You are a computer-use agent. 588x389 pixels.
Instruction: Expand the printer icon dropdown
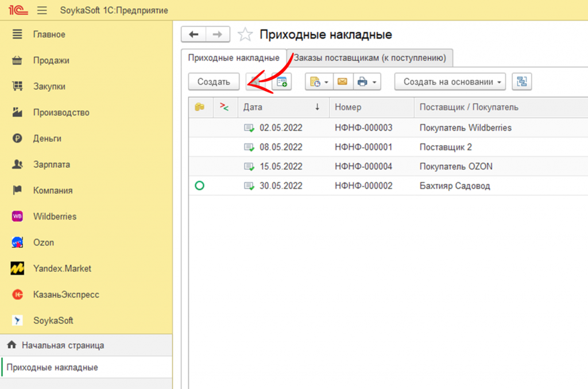[367, 82]
